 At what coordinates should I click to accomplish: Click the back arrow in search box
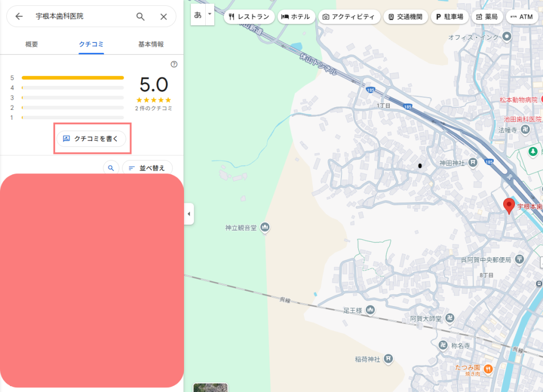(19, 16)
